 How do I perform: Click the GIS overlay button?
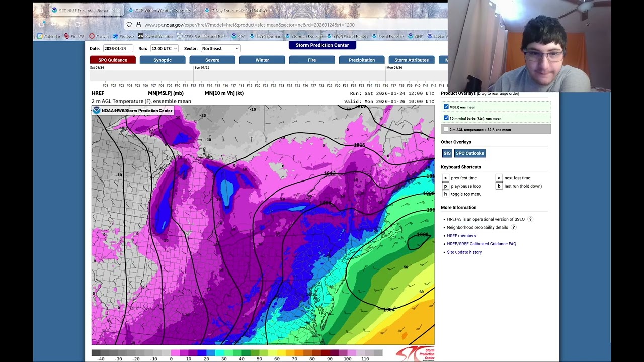447,153
